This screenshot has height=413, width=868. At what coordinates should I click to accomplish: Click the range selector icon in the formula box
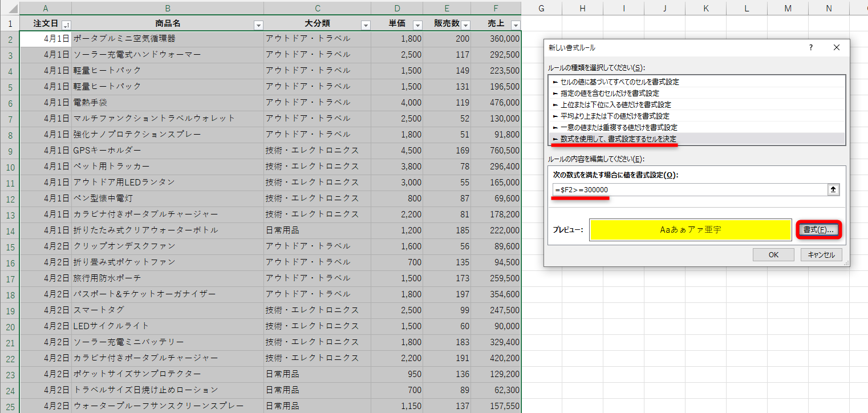point(833,189)
